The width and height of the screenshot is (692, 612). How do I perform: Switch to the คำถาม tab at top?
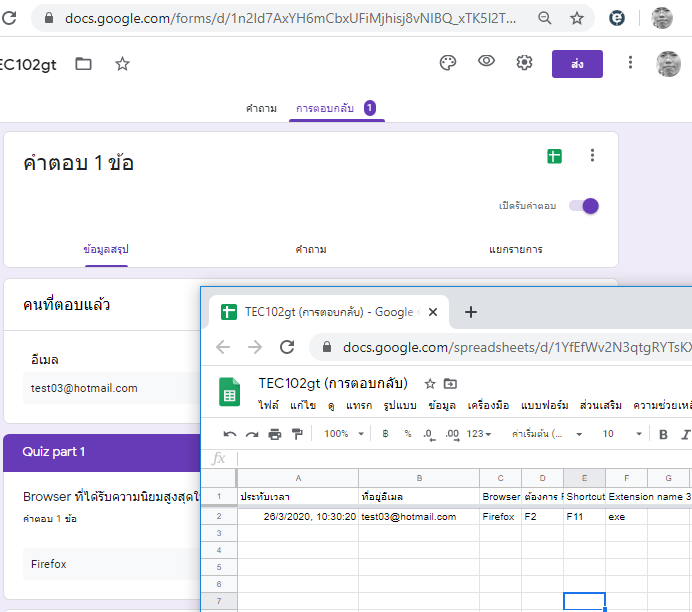261,108
